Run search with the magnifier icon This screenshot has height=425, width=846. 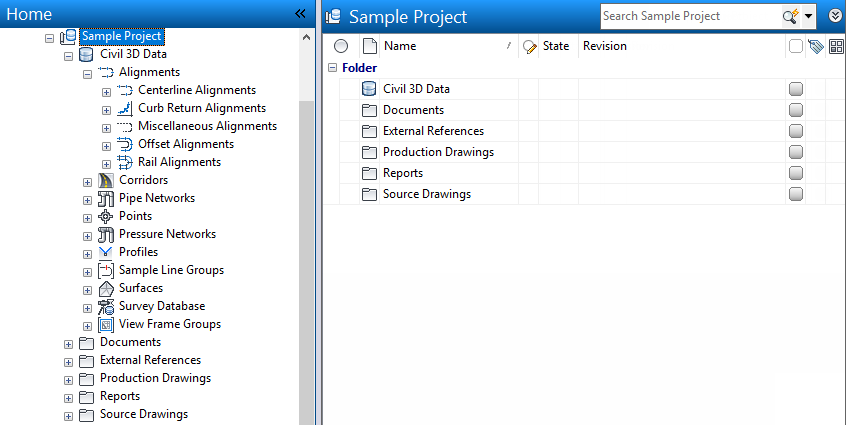click(x=789, y=16)
